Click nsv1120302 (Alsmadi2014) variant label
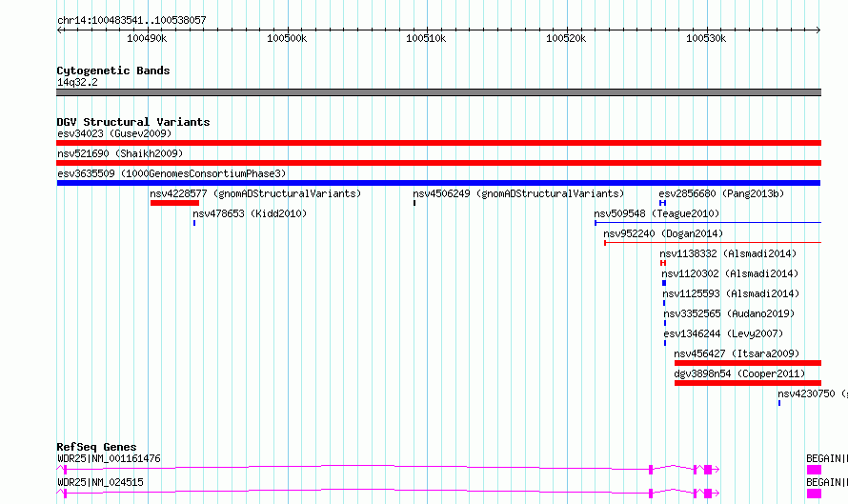The image size is (848, 504). [730, 273]
